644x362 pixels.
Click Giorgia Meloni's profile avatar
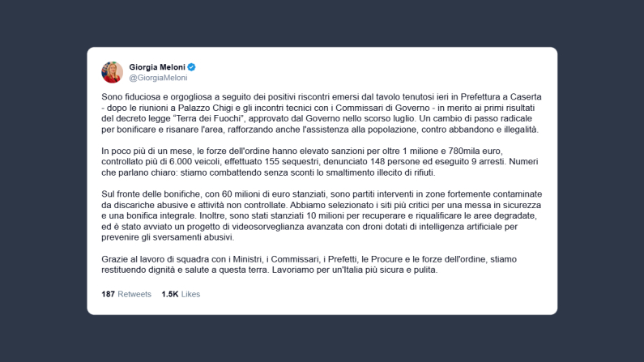tap(112, 72)
